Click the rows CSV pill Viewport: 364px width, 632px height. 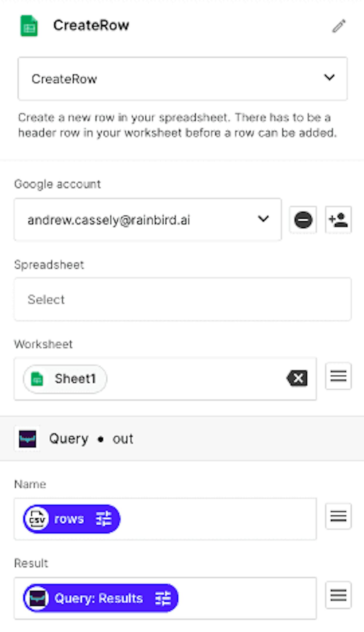72,519
